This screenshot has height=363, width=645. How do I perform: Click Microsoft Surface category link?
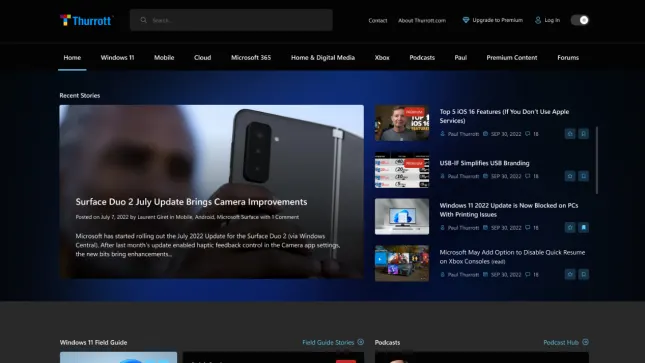(x=237, y=217)
